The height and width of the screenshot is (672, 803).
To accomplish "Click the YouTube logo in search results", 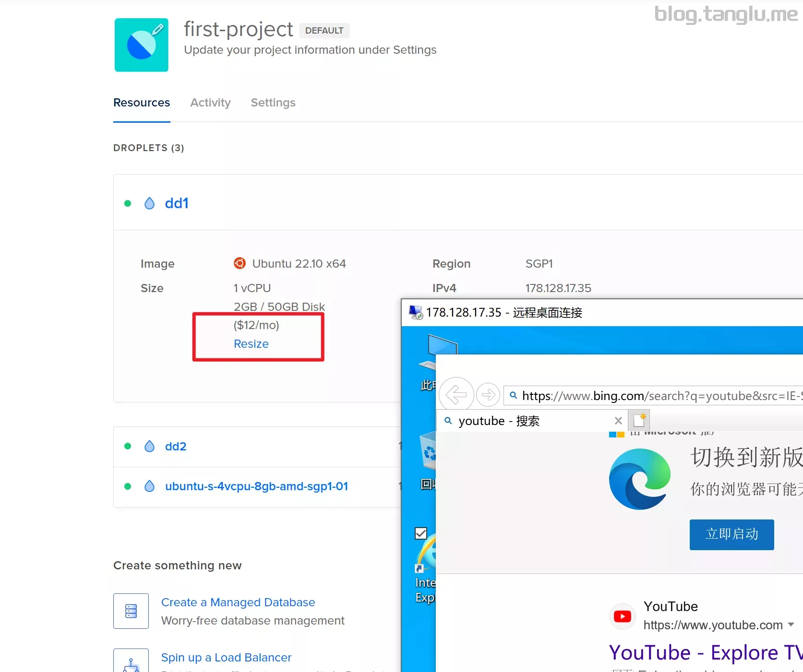I will [x=623, y=616].
